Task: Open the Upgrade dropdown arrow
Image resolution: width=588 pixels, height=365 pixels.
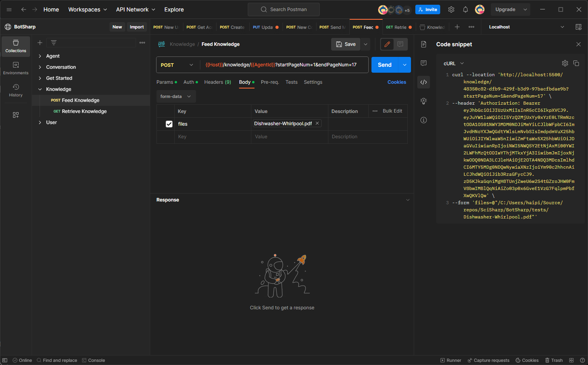Action: (x=525, y=9)
